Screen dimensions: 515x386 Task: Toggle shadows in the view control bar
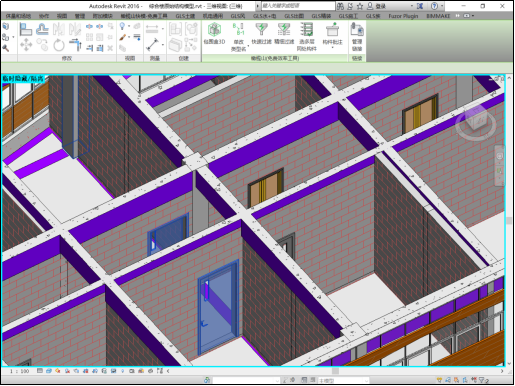click(68, 371)
